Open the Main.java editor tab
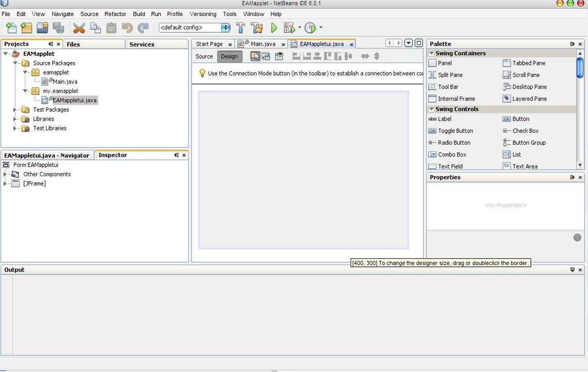 point(263,44)
